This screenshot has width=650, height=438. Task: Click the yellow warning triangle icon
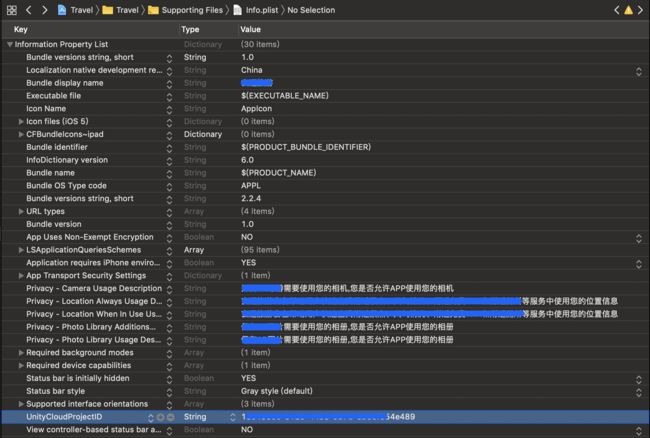pos(628,10)
